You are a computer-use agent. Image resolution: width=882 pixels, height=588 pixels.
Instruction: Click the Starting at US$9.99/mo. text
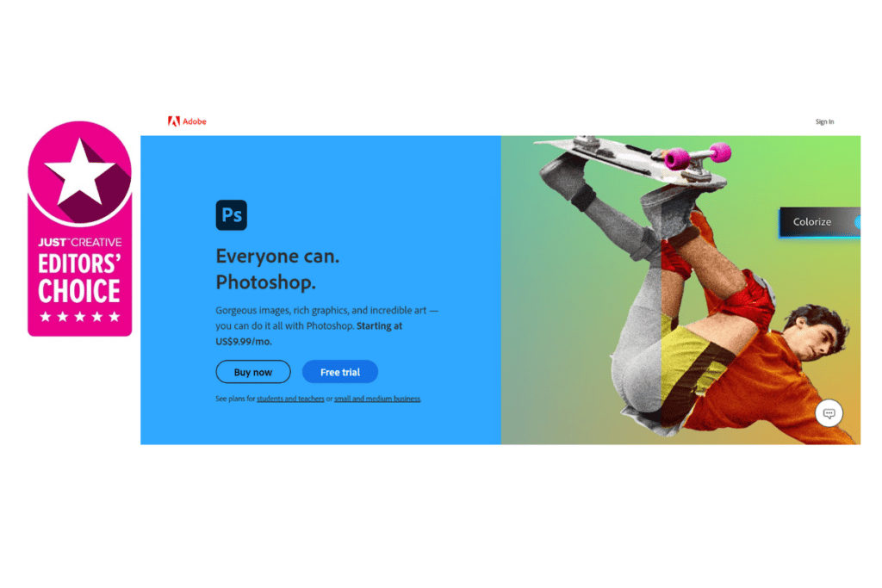[309, 333]
